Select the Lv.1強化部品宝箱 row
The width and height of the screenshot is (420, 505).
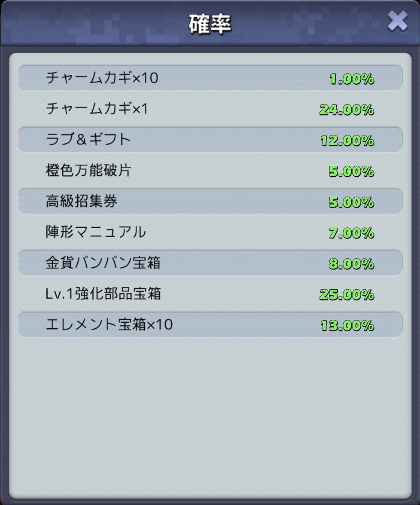click(210, 294)
